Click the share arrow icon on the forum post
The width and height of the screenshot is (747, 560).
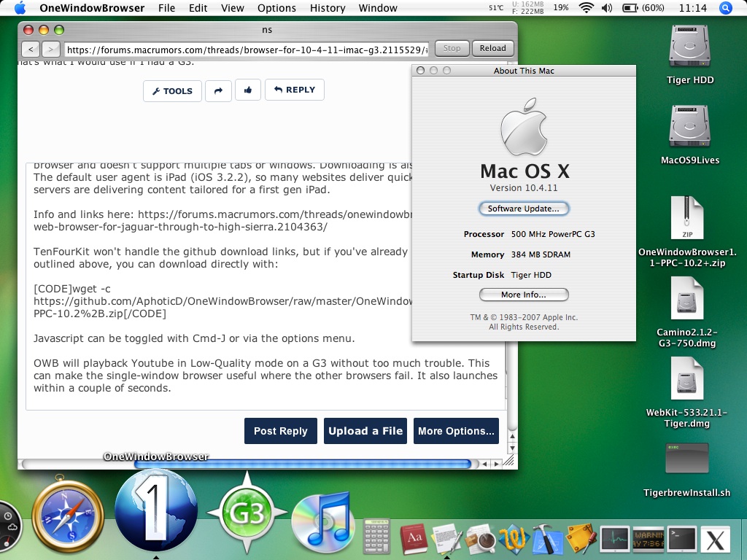[218, 90]
